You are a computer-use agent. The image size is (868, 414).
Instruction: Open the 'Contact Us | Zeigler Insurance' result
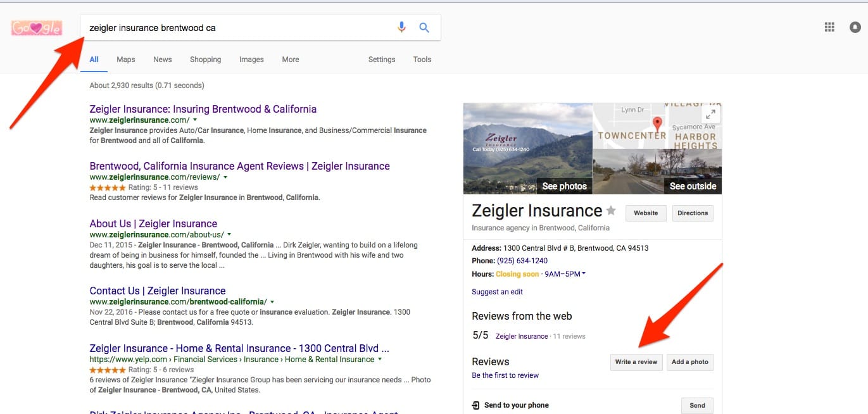tap(158, 291)
